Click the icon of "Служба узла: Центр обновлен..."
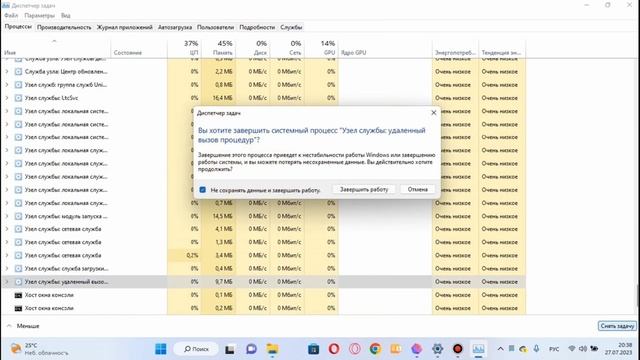The image size is (640, 360). pyautogui.click(x=18, y=71)
